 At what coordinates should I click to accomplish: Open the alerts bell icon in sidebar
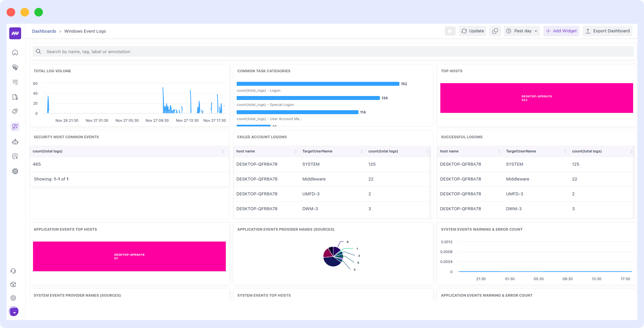(x=15, y=112)
